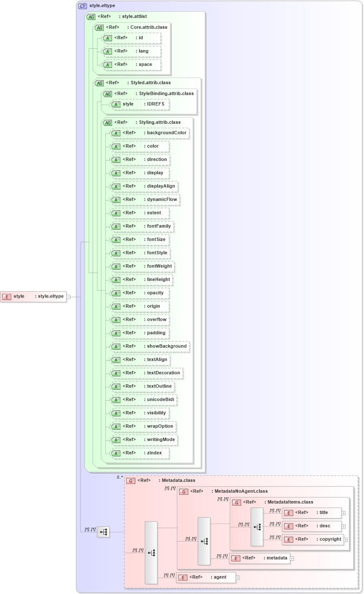Select the textOutline attribute node
This screenshot has height=594, width=364.
click(142, 386)
